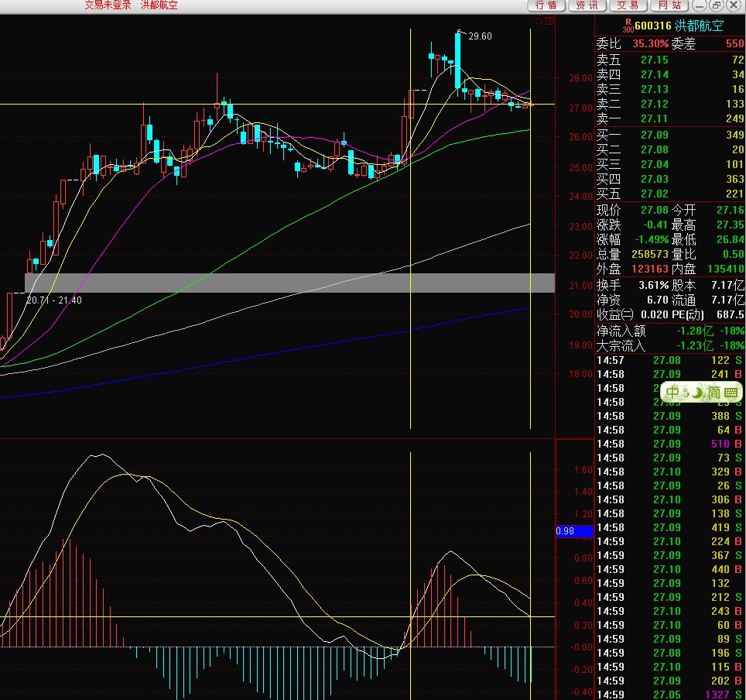Screen dimensions: 746x700
Task: Select the 卖二 27.12 ask row
Action: pyautogui.click(x=670, y=105)
